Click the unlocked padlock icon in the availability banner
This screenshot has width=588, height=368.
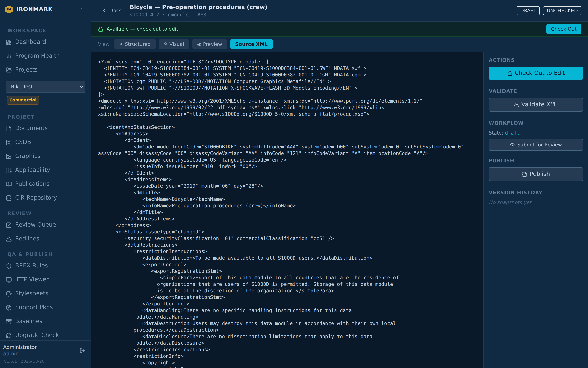pos(101,29)
